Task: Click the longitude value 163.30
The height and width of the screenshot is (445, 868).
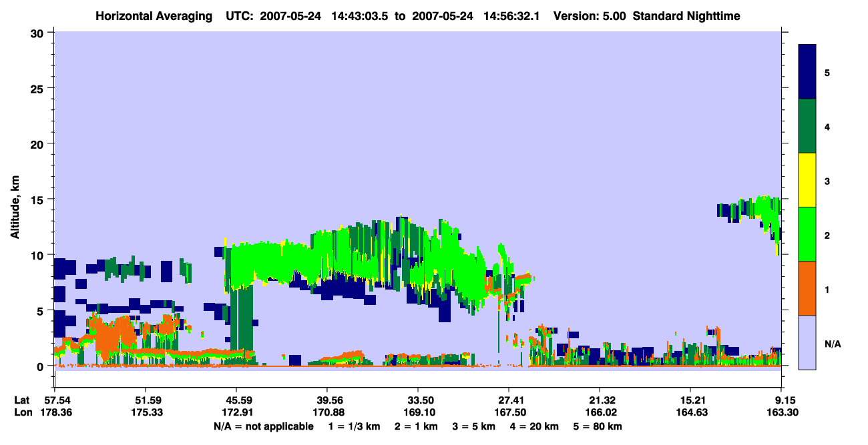Action: coord(782,412)
